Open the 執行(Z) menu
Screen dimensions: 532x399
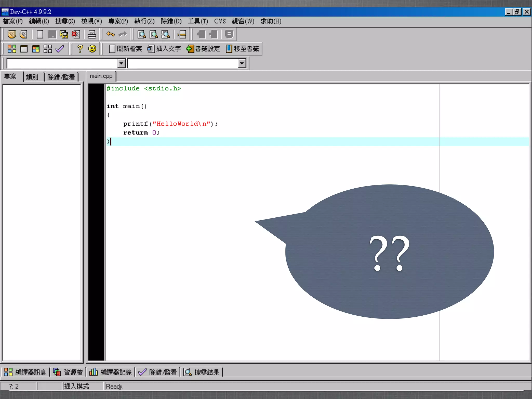pyautogui.click(x=144, y=21)
